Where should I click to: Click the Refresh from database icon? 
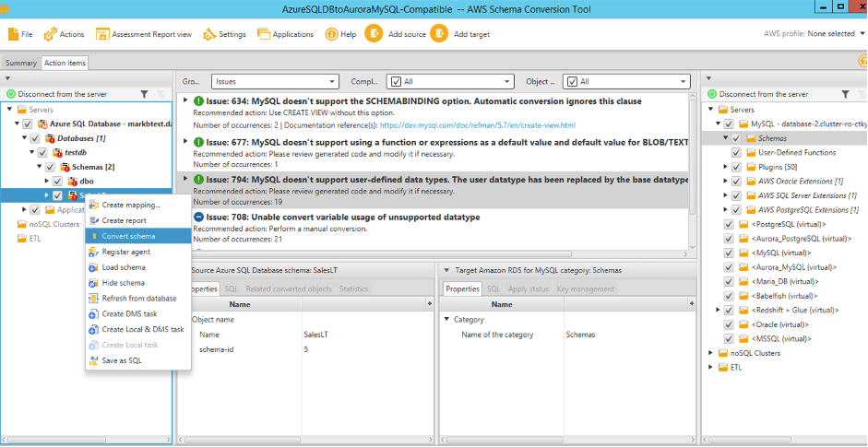point(93,299)
